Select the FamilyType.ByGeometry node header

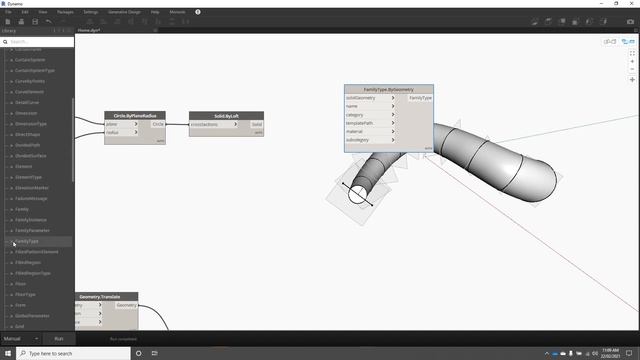[389, 89]
